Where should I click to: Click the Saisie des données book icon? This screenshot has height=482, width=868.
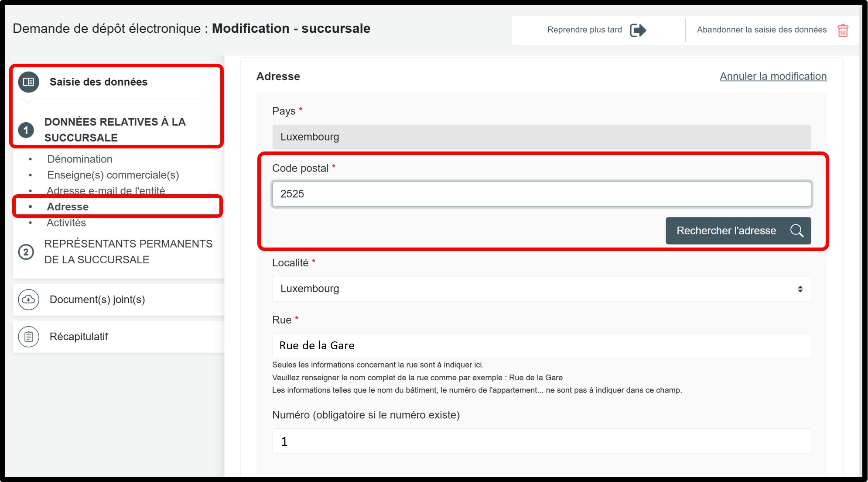(29, 82)
